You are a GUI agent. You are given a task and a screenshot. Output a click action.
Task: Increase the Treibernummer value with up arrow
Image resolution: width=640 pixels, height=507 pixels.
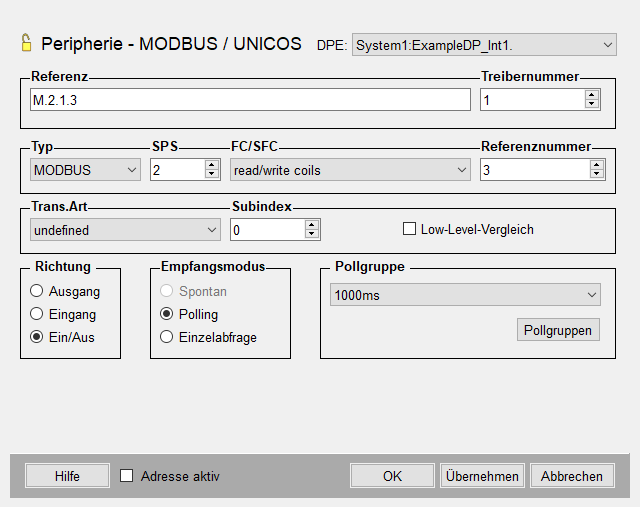592,95
